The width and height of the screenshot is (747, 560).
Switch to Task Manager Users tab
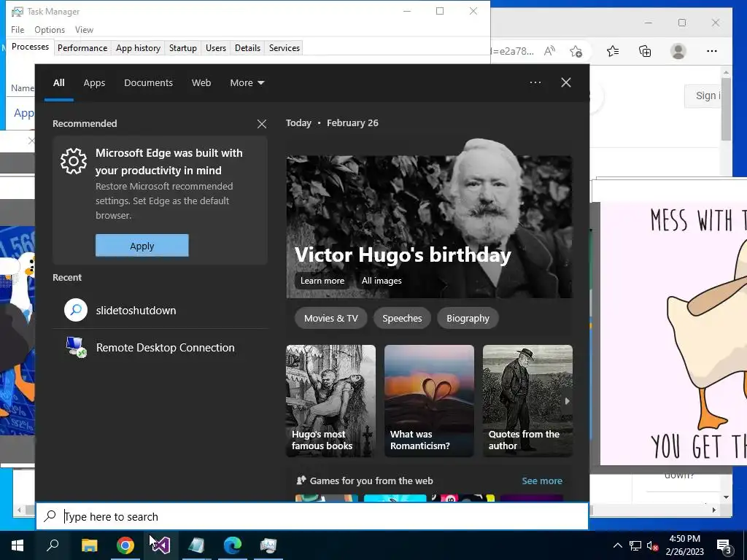[216, 47]
